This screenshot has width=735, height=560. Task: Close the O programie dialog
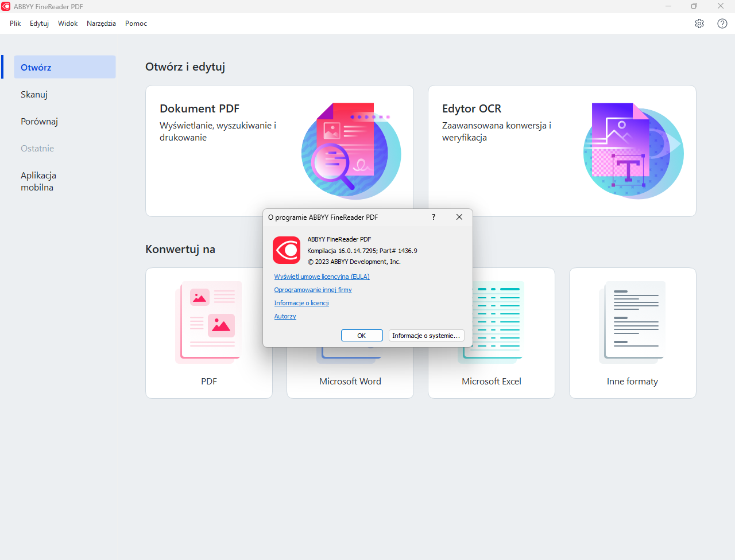(459, 217)
